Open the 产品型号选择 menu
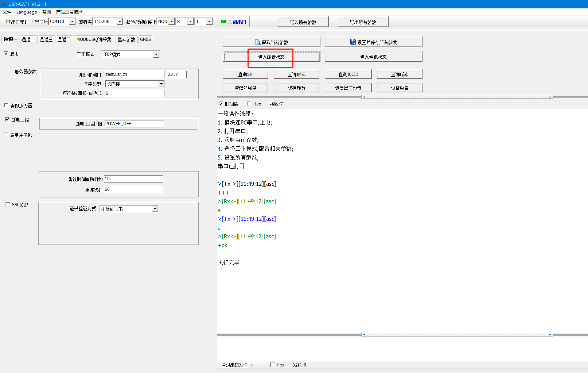This screenshot has width=588, height=373. click(x=69, y=12)
